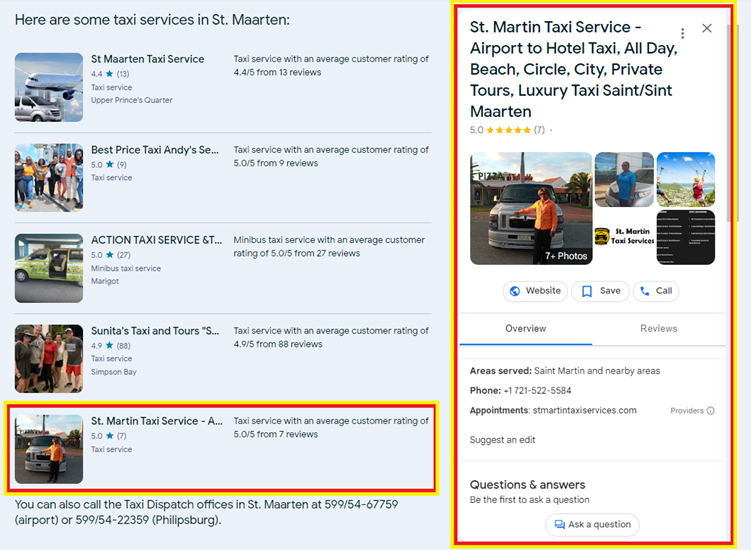Click the Providers info icon
Screen dimensions: 751x550
[710, 411]
